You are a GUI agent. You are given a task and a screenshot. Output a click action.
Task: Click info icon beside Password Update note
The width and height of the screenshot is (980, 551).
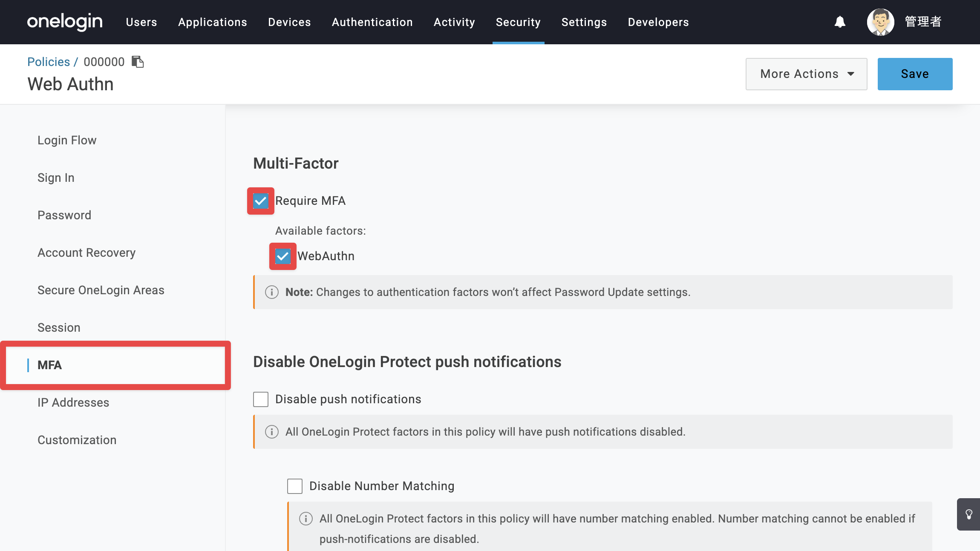coord(272,292)
